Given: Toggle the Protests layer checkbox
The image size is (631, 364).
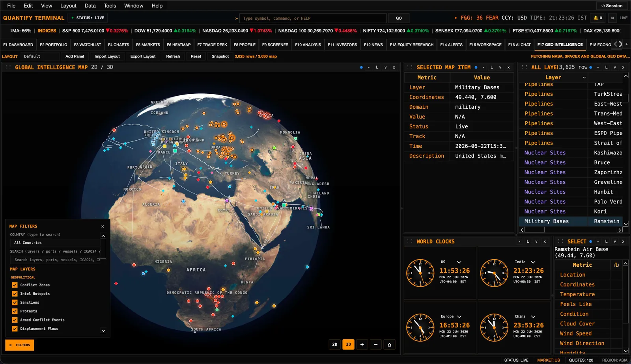Looking at the screenshot, I should pos(15,311).
